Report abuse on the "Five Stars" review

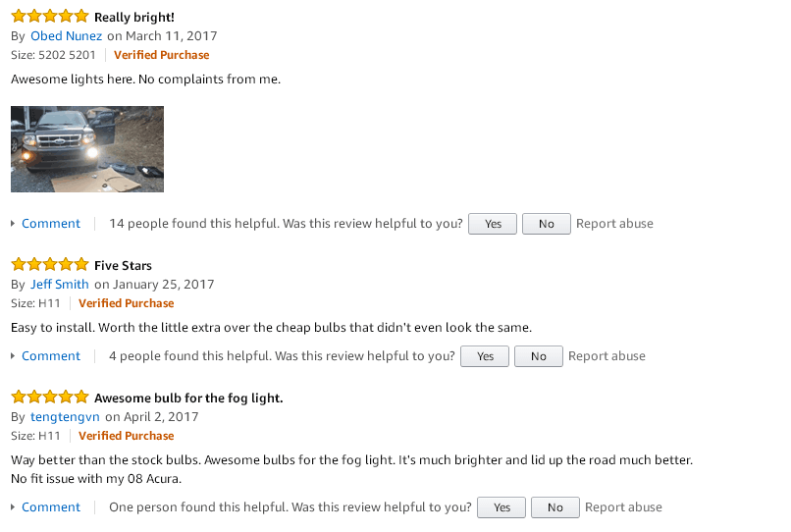click(x=606, y=356)
